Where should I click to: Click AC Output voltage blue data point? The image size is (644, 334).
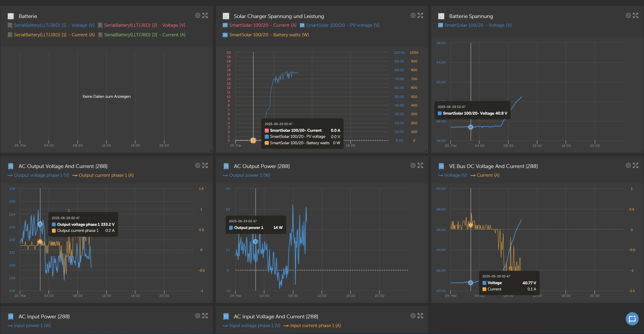[40, 224]
